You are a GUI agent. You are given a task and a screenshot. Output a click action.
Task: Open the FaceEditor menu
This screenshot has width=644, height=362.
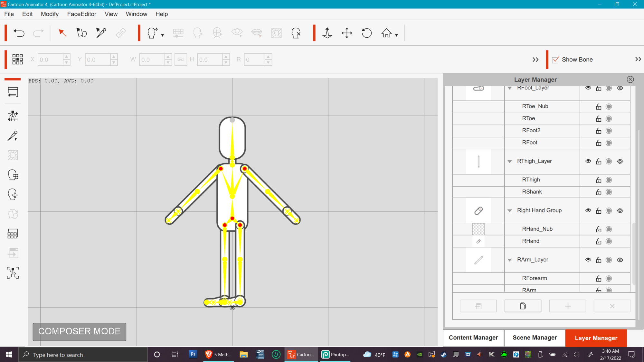81,14
